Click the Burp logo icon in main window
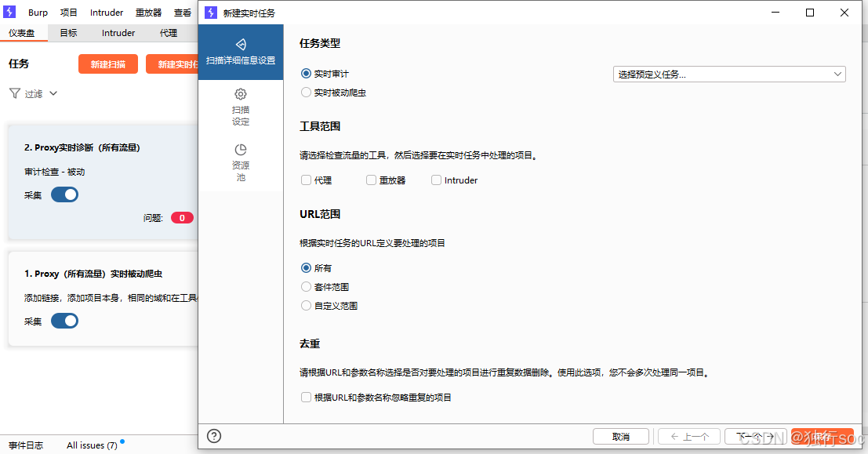This screenshot has width=868, height=454. [9, 12]
